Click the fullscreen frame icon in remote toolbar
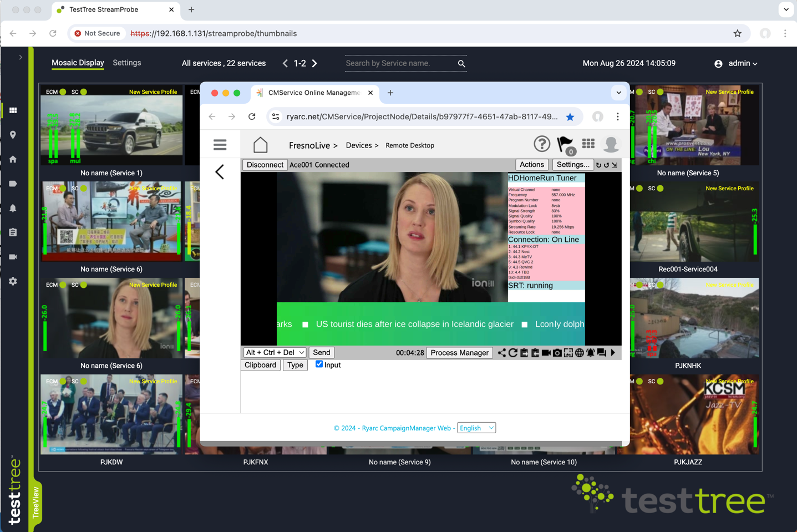Image resolution: width=797 pixels, height=532 pixels. click(568, 353)
